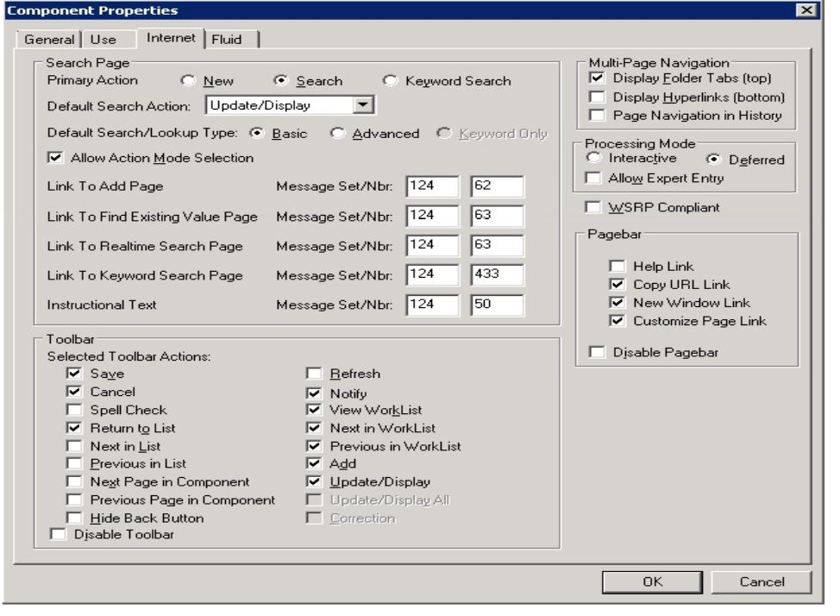Choose Keyword Search as primary action

391,82
